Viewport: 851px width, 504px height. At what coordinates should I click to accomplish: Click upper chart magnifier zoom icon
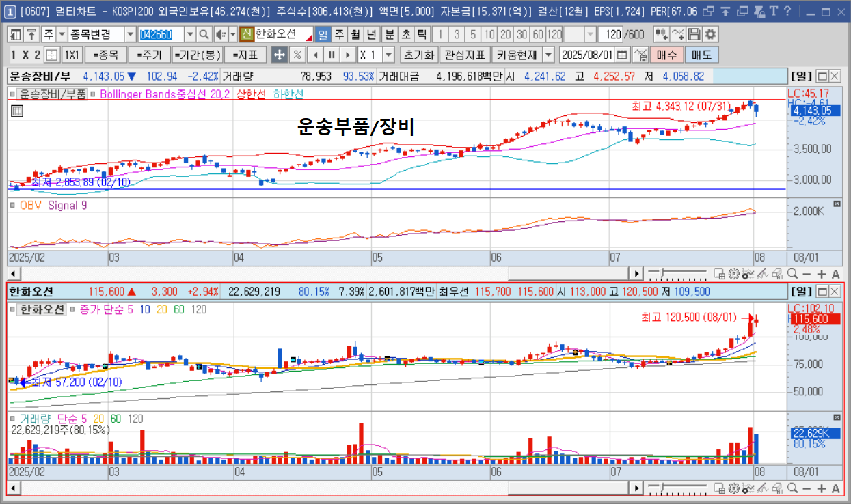click(793, 274)
